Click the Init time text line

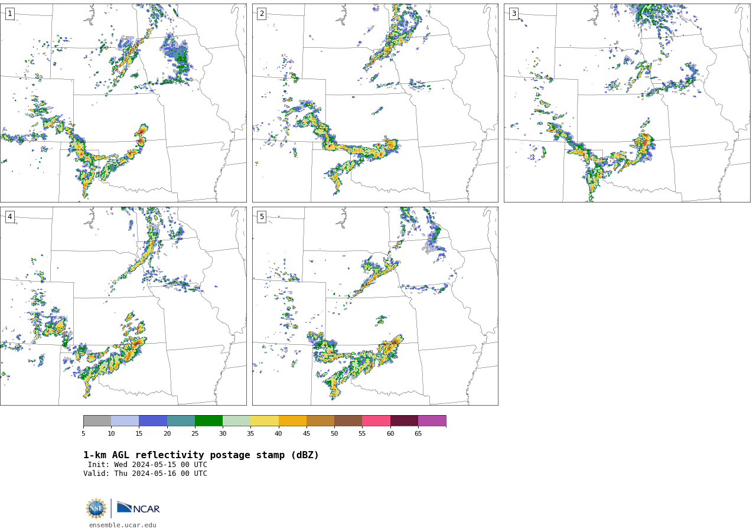click(148, 465)
